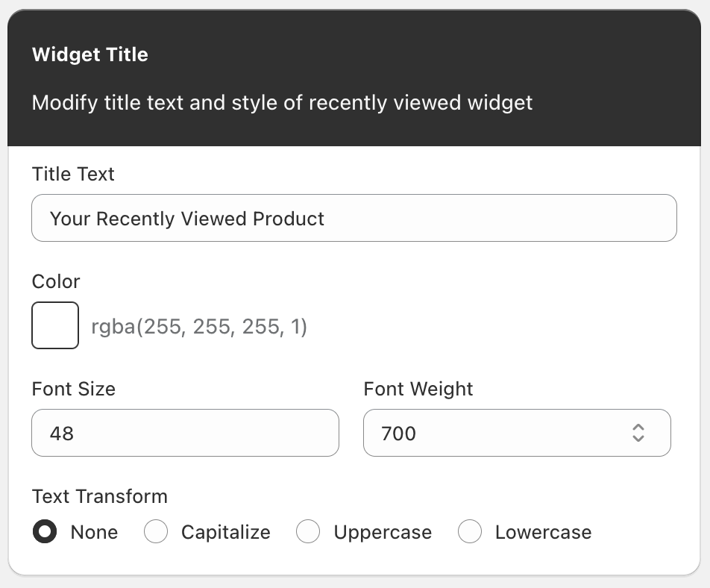Click the rgba(255, 255, 255, 1) color value
Image resolution: width=710 pixels, height=588 pixels.
click(199, 327)
